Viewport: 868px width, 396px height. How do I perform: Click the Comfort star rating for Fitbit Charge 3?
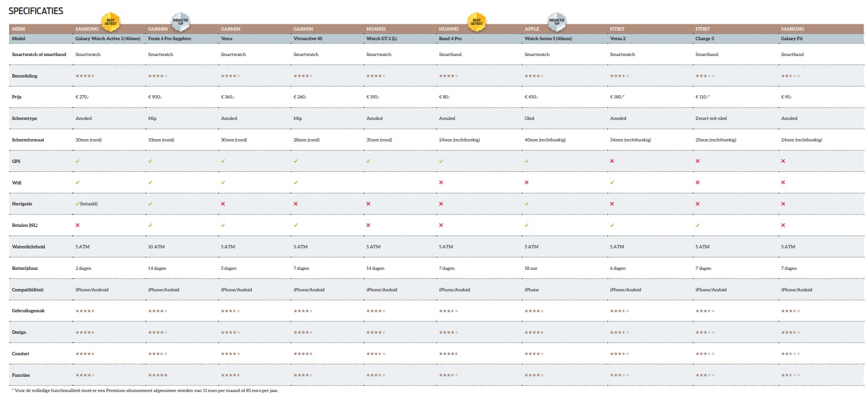pos(705,354)
